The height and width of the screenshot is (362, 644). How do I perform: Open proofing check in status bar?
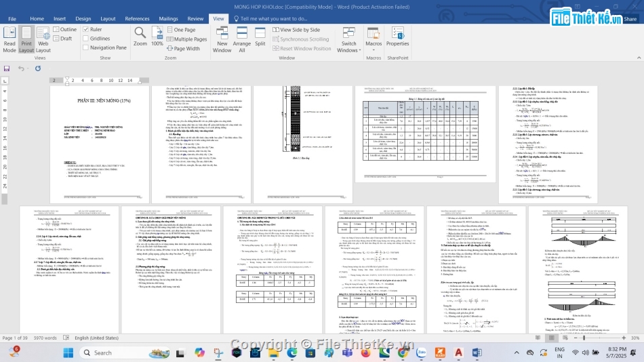[66, 338]
